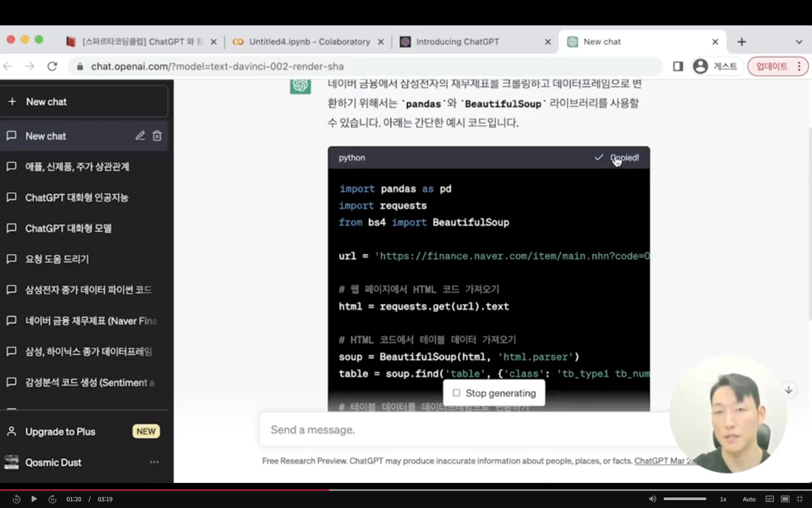The height and width of the screenshot is (508, 812).
Task: Click the 'html = requests.get(url).text' code line
Action: (424, 306)
